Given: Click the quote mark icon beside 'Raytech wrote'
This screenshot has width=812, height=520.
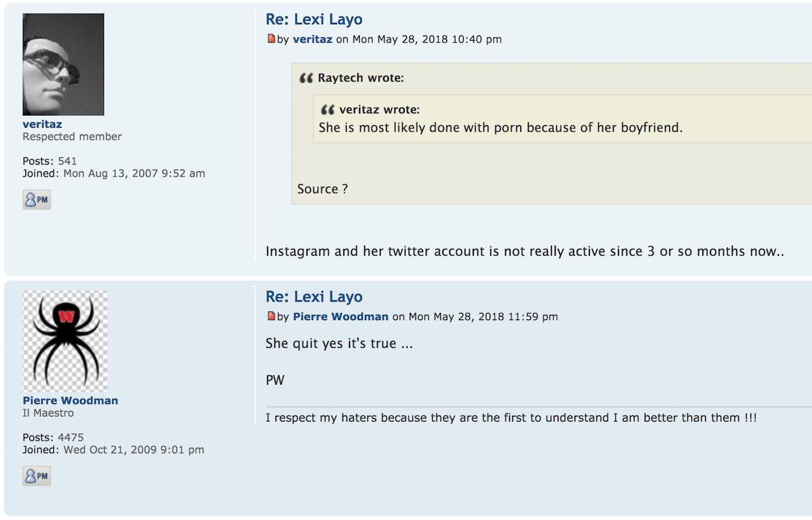Looking at the screenshot, I should tap(306, 78).
